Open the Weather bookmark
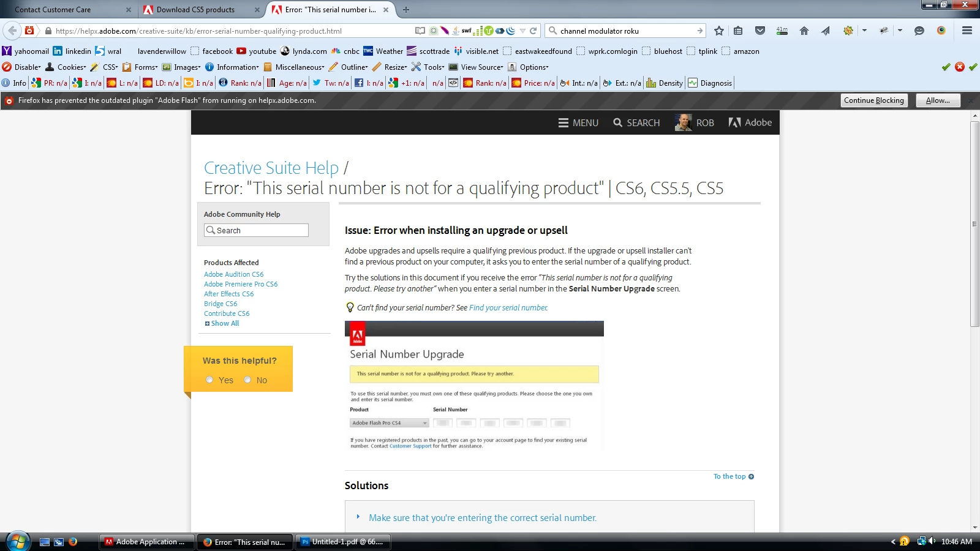The image size is (980, 551). coord(383,51)
